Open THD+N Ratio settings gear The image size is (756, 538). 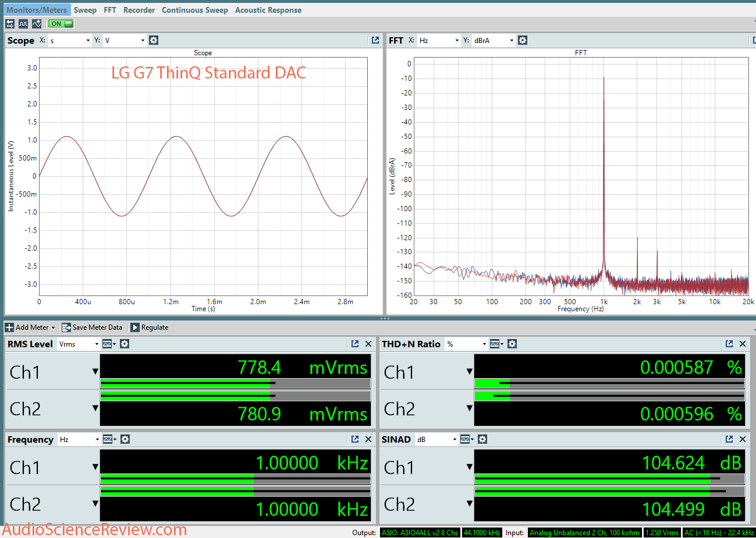[x=512, y=344]
